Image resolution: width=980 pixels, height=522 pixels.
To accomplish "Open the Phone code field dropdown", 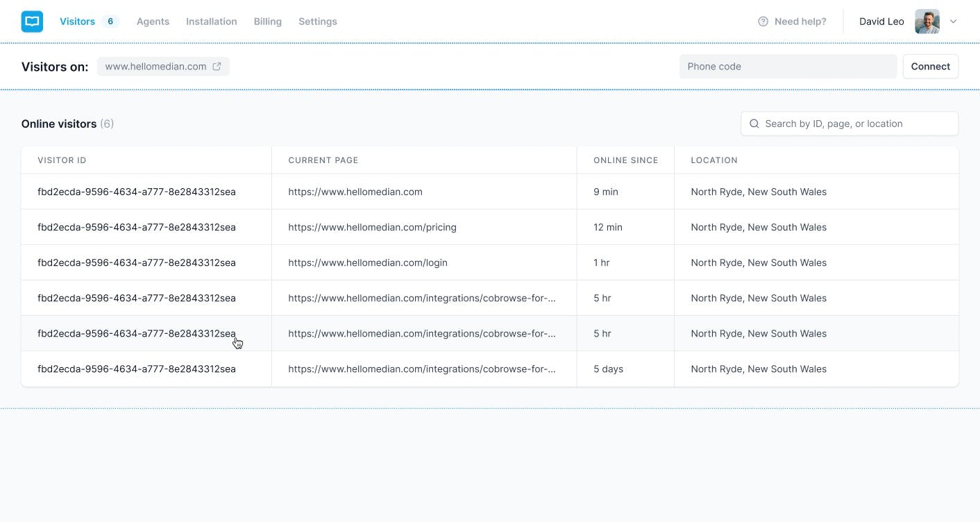I will pyautogui.click(x=788, y=66).
